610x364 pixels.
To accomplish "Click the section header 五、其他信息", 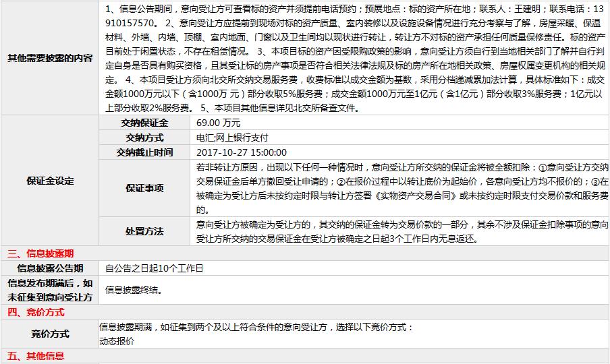I will (36, 356).
